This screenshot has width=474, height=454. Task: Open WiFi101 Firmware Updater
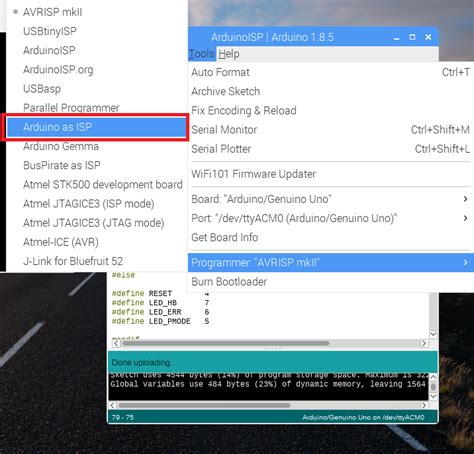[331, 174]
